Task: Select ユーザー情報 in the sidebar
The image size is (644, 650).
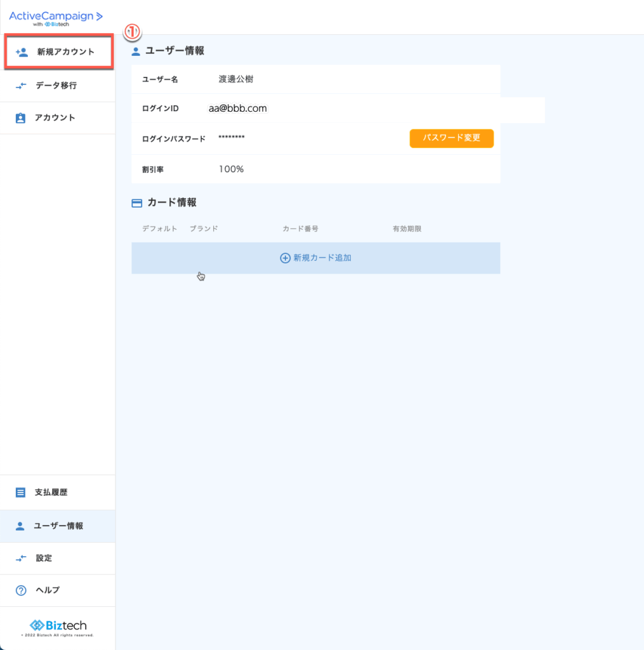Action: (58, 526)
